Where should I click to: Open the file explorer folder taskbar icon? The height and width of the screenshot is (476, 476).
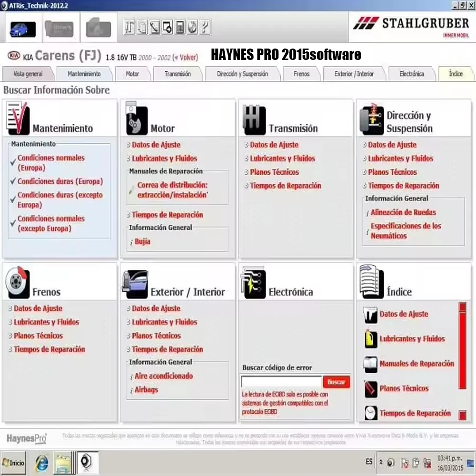tap(63, 464)
